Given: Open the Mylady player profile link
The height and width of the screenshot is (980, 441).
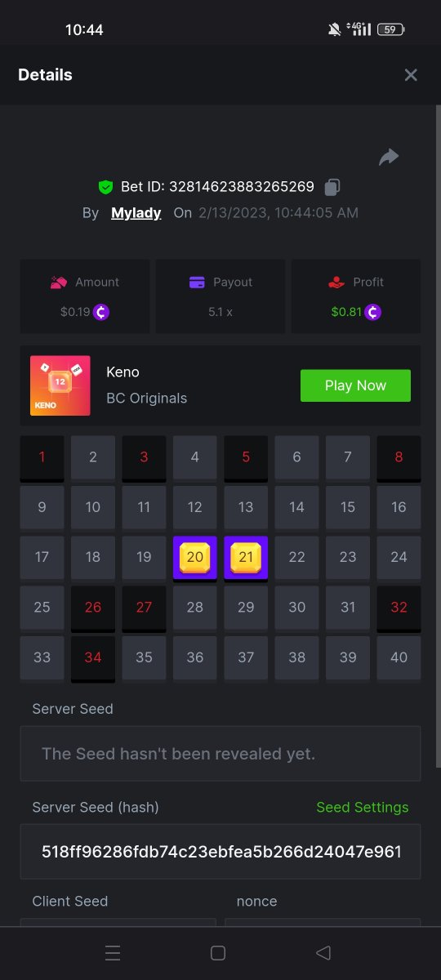Looking at the screenshot, I should (136, 213).
